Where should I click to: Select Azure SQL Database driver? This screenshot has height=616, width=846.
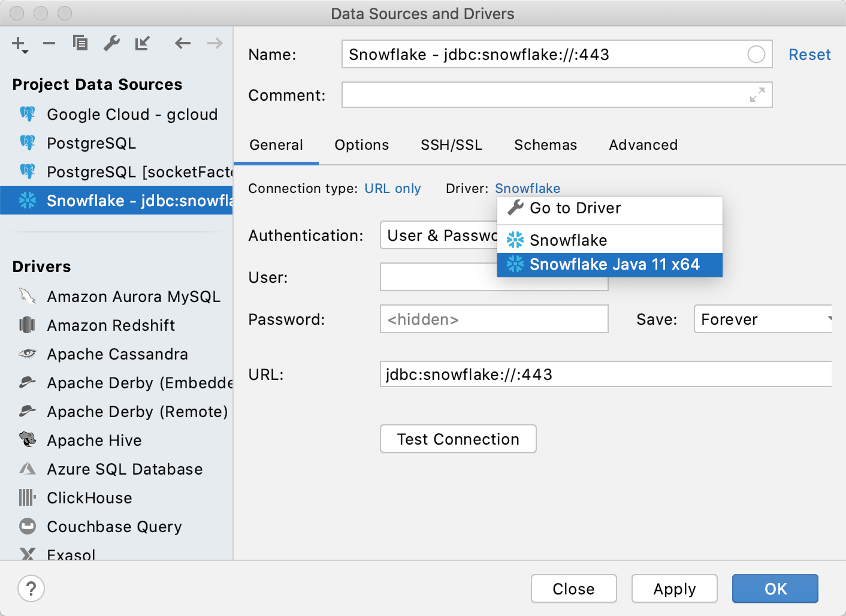[116, 469]
